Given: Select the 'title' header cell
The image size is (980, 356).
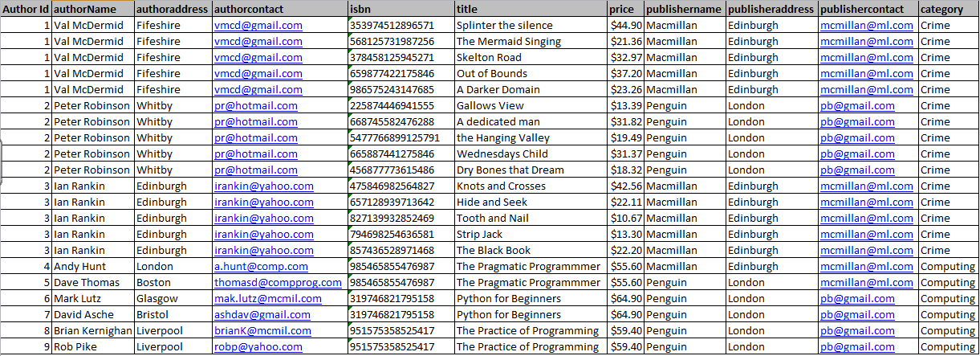Looking at the screenshot, I should tap(531, 9).
